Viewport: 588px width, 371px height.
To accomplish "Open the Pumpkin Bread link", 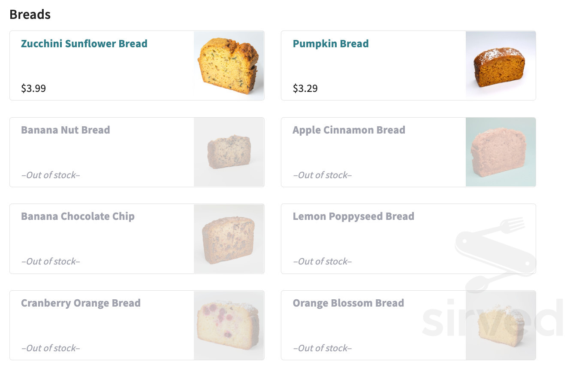I will [331, 44].
